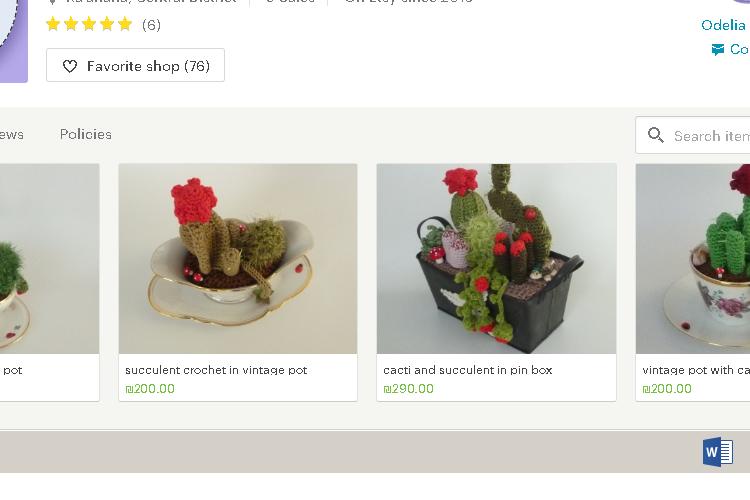
Task: Open succulent crochet in vintage pot photo
Action: pos(238,259)
